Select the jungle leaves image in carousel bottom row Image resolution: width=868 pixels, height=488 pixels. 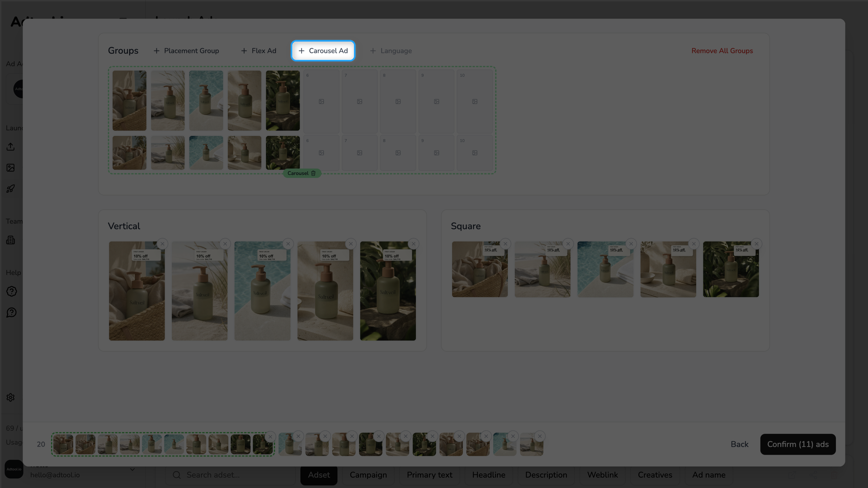pyautogui.click(x=283, y=153)
